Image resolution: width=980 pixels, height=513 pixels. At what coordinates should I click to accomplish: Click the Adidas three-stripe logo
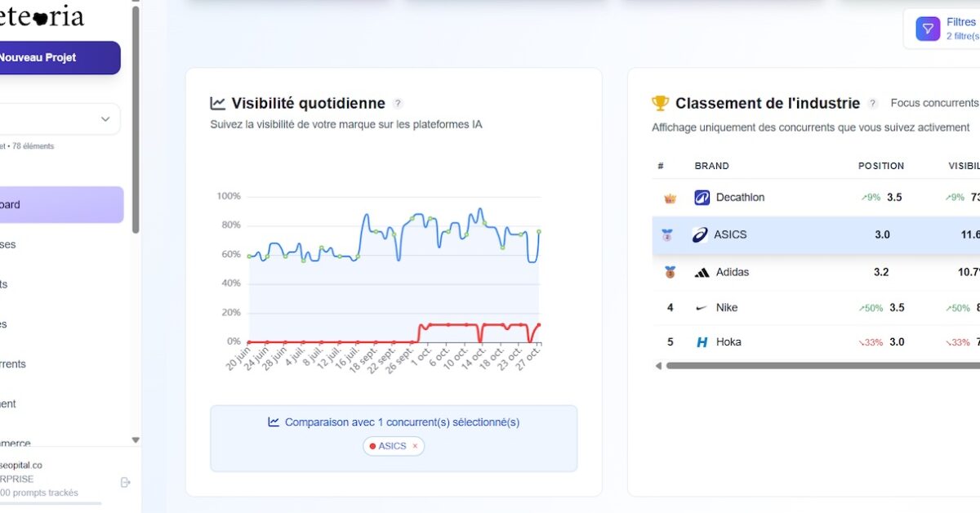pos(702,273)
